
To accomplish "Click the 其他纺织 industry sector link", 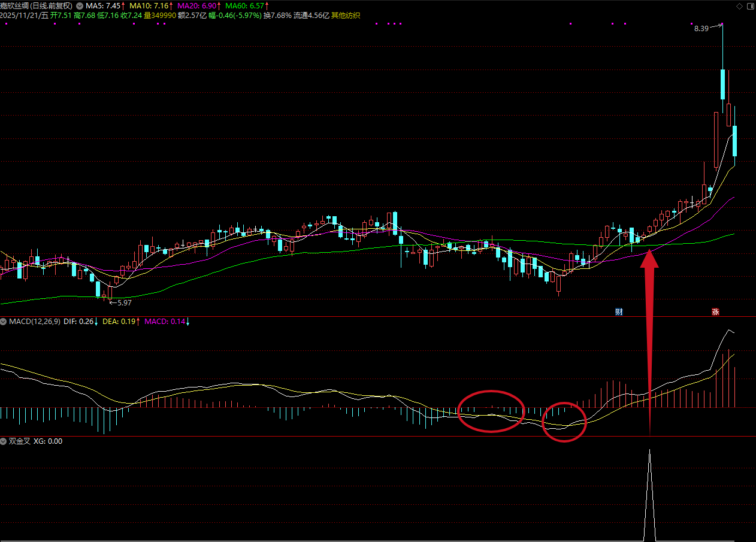I will [347, 15].
